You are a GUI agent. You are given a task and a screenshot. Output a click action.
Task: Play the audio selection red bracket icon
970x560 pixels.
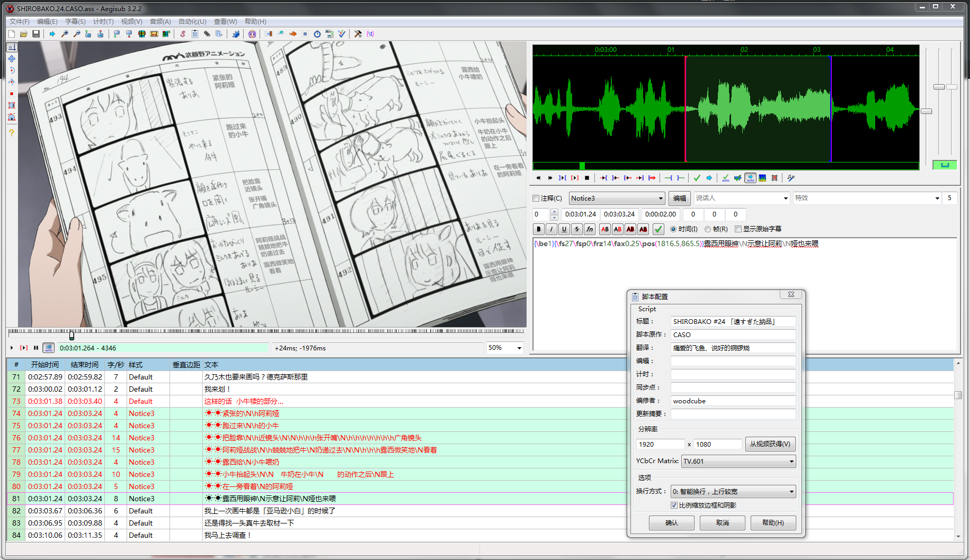[x=575, y=178]
